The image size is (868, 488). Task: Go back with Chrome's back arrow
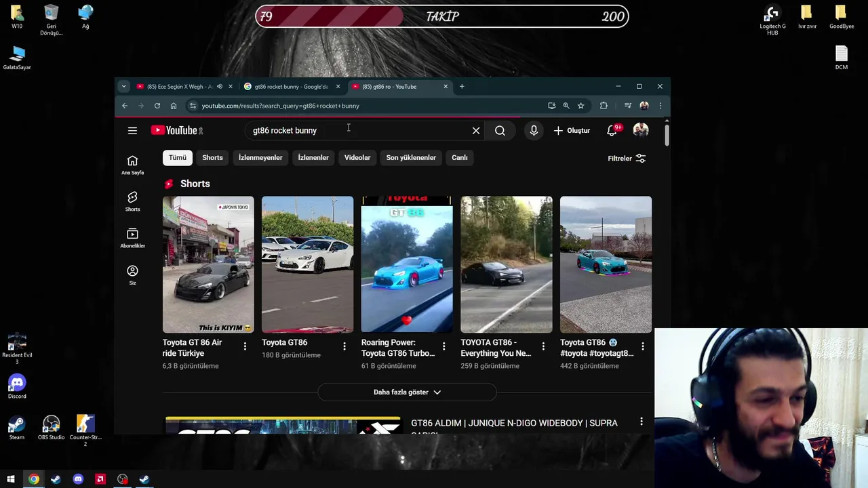pos(125,106)
